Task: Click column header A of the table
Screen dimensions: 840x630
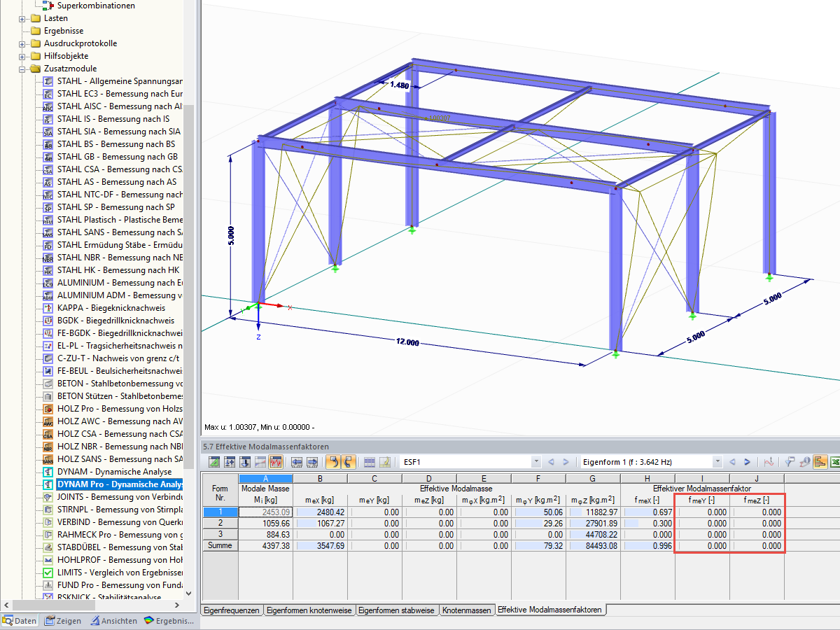Action: click(265, 477)
